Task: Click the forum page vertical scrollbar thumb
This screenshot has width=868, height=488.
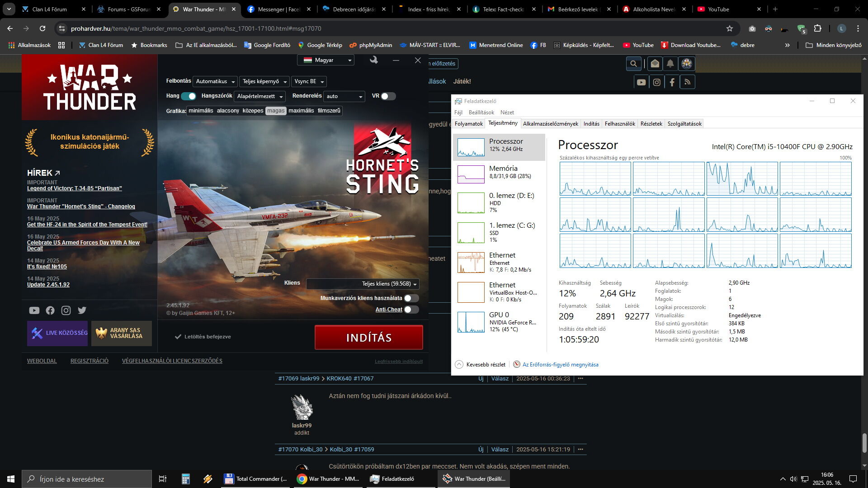Action: (x=864, y=443)
